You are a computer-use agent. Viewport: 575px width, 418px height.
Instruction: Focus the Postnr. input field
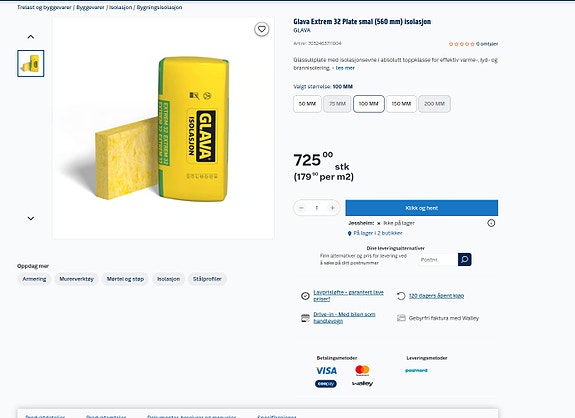click(438, 260)
